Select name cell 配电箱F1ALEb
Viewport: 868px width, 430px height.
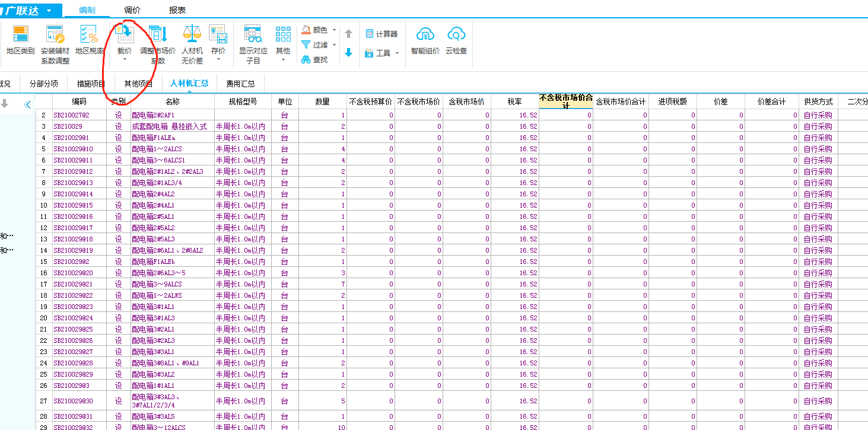click(172, 262)
